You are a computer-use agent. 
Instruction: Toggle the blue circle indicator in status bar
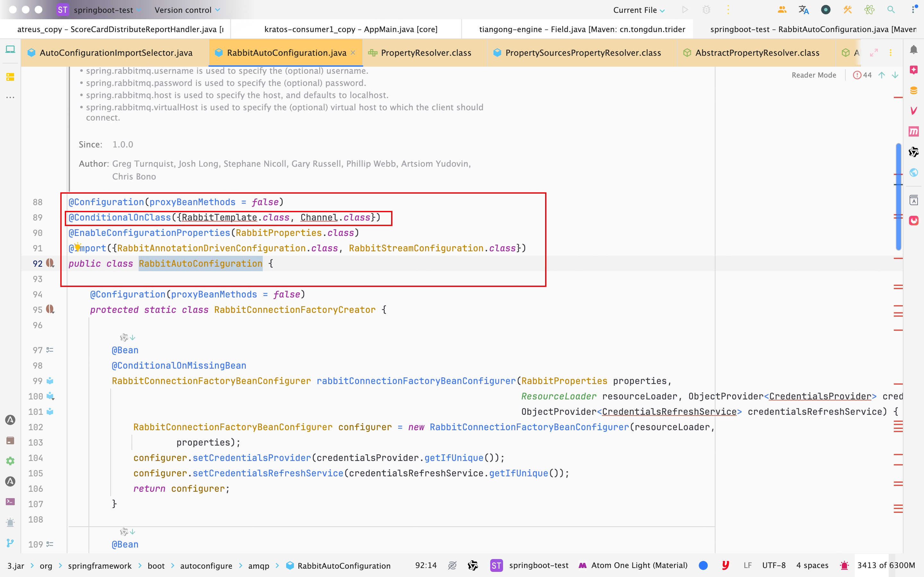point(703,565)
